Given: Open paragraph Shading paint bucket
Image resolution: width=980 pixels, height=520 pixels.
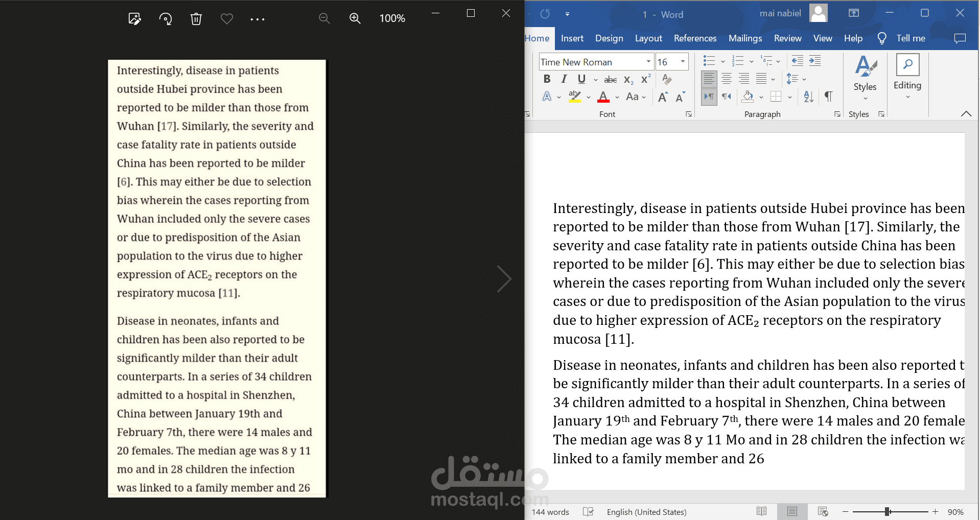Looking at the screenshot, I should [748, 97].
